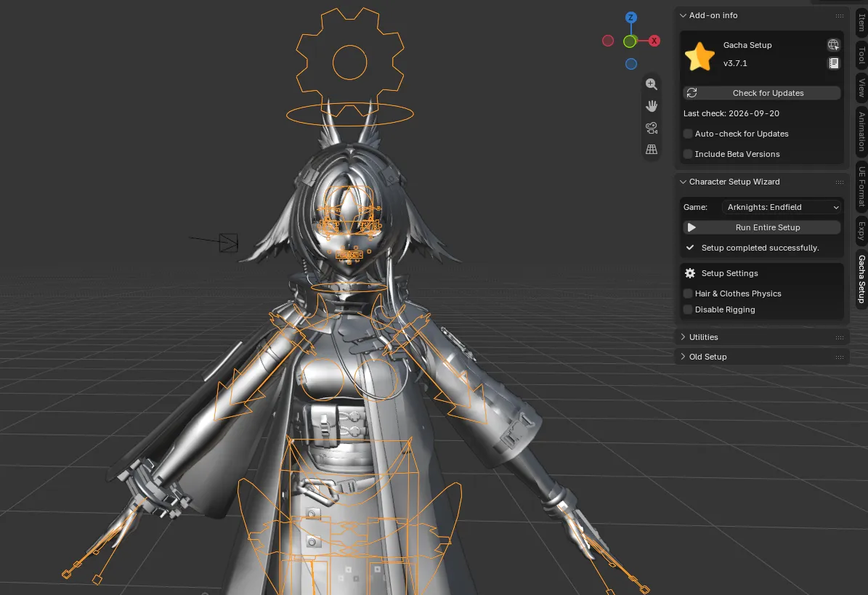This screenshot has height=595, width=868.
Task: Click the zoom magnifier viewport icon
Action: [652, 84]
